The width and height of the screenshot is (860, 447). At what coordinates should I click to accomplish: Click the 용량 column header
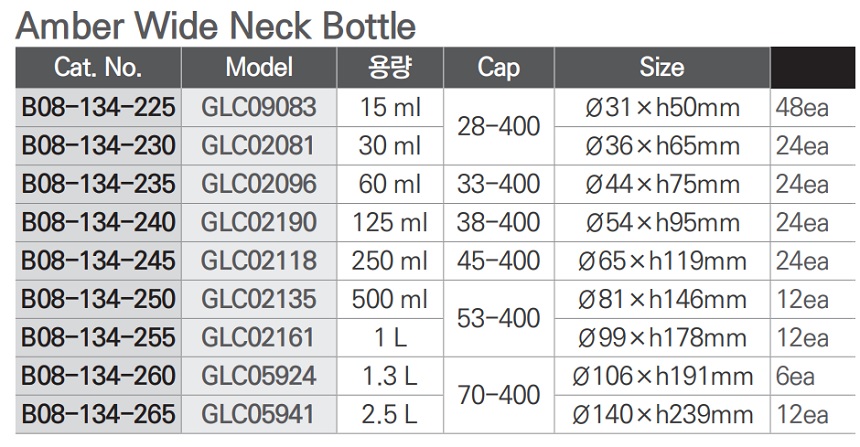(x=389, y=68)
